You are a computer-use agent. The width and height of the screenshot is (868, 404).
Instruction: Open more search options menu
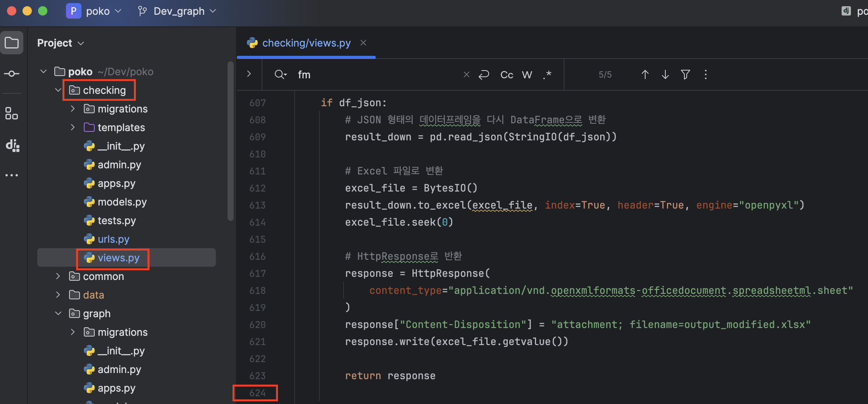[706, 74]
